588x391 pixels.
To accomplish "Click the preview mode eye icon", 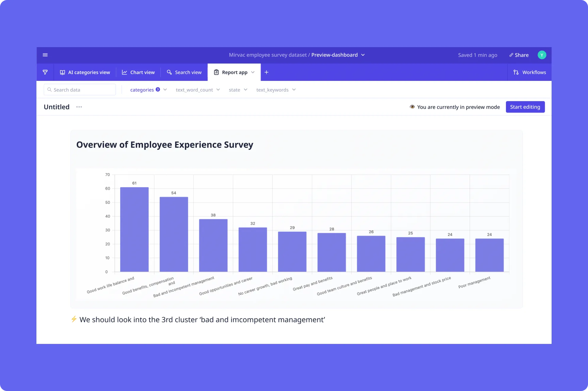I will (x=412, y=107).
